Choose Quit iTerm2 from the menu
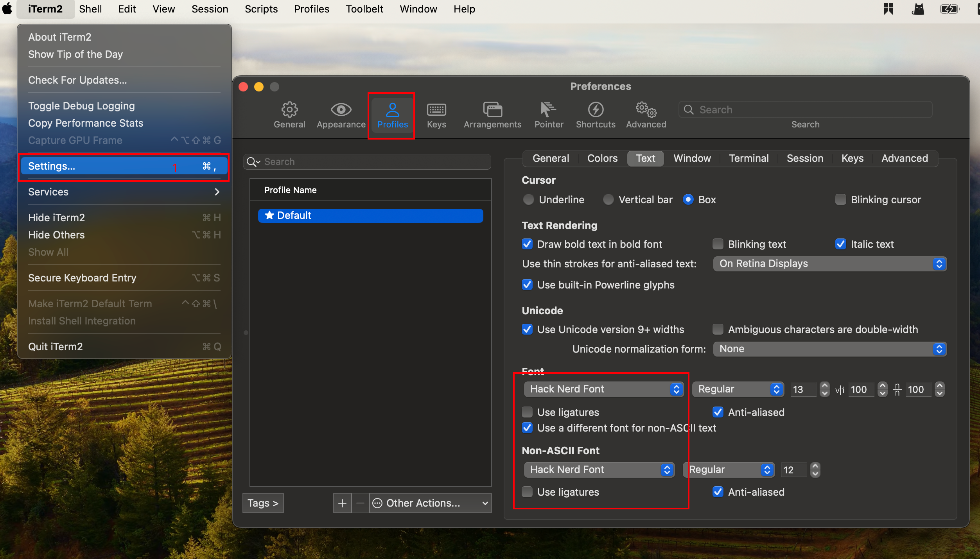This screenshot has height=559, width=980. tap(124, 347)
